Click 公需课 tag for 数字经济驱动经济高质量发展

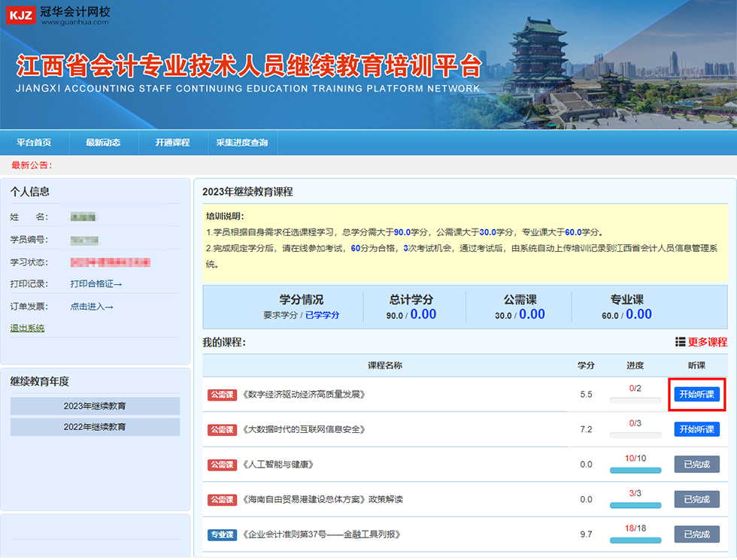[222, 395]
